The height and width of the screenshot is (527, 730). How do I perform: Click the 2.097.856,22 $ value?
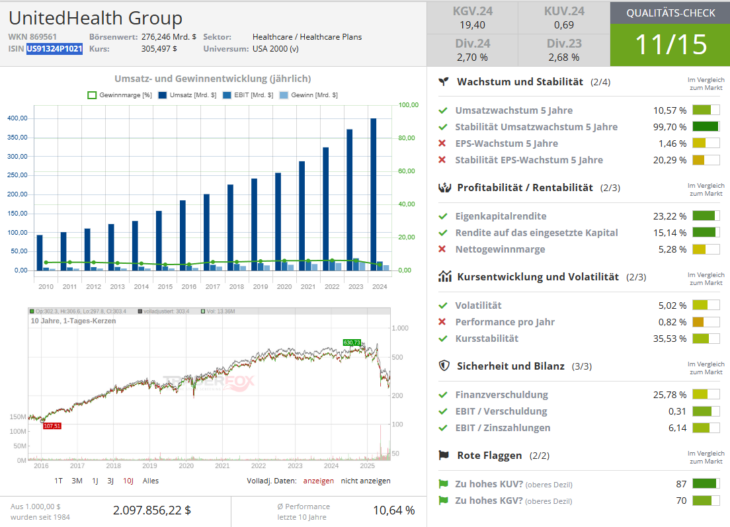coord(152,511)
